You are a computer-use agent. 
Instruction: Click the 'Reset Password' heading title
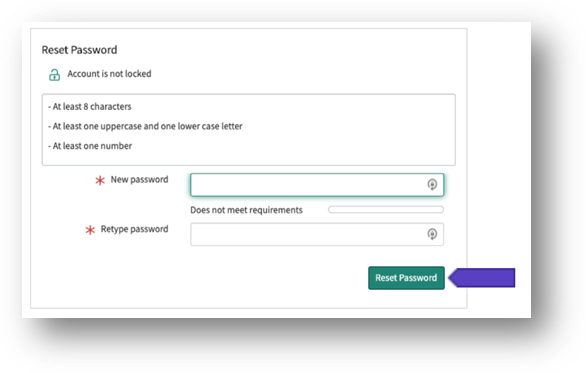[79, 50]
